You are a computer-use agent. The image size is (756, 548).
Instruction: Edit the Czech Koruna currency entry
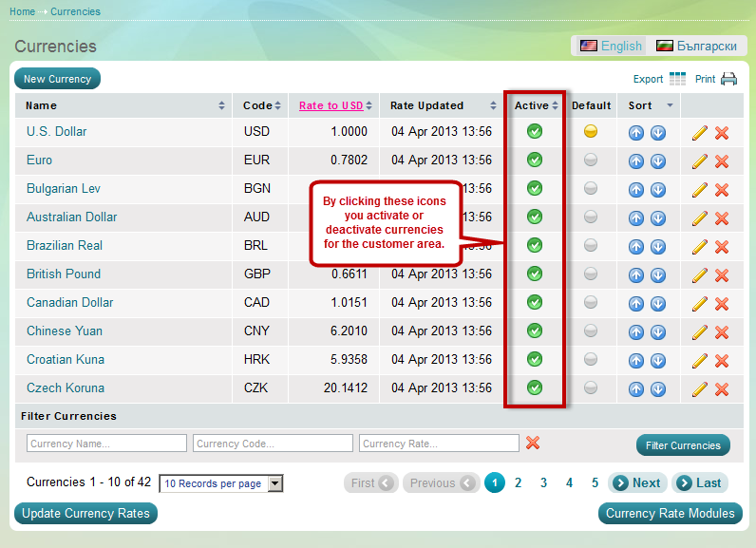point(700,388)
